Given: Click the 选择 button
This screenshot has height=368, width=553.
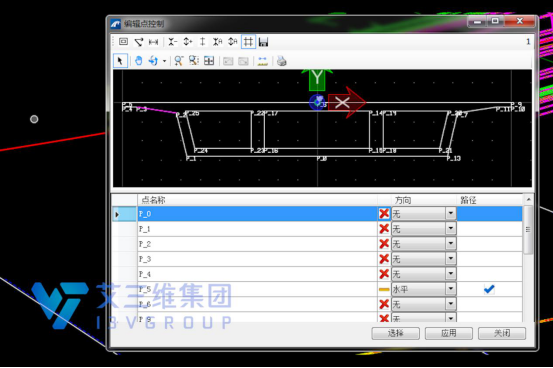Looking at the screenshot, I should (x=395, y=333).
